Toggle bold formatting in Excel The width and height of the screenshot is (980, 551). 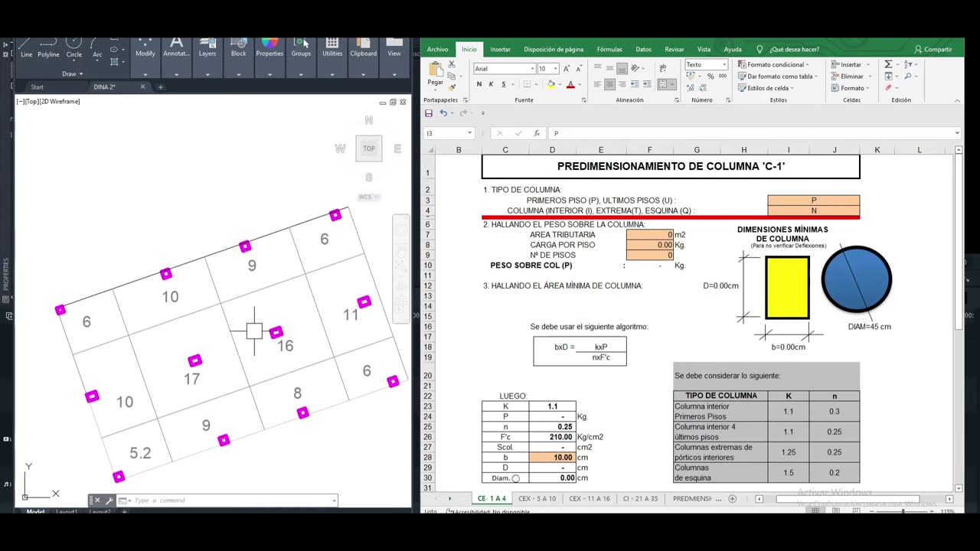(479, 84)
